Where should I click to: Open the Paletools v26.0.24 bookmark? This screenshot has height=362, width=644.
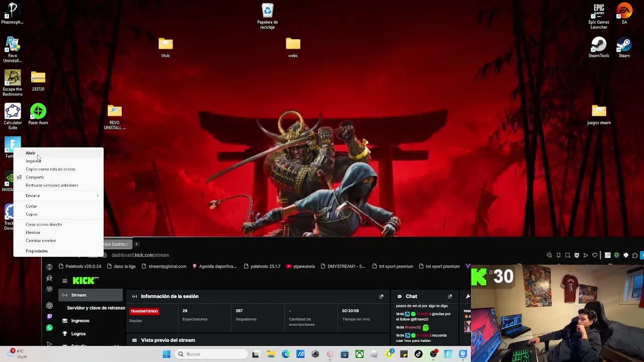tap(80, 266)
